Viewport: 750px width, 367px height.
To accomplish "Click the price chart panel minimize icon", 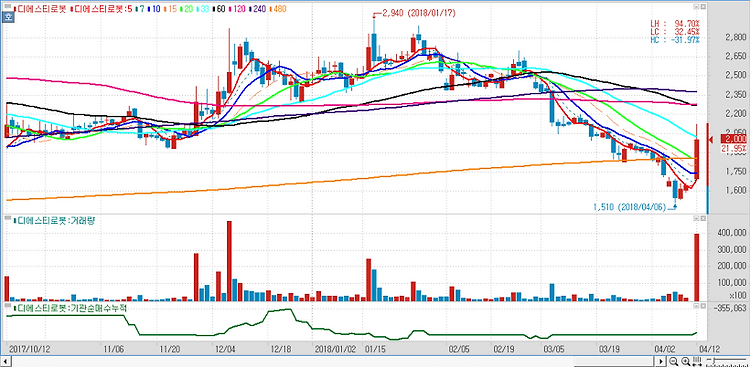I will coord(697,7).
